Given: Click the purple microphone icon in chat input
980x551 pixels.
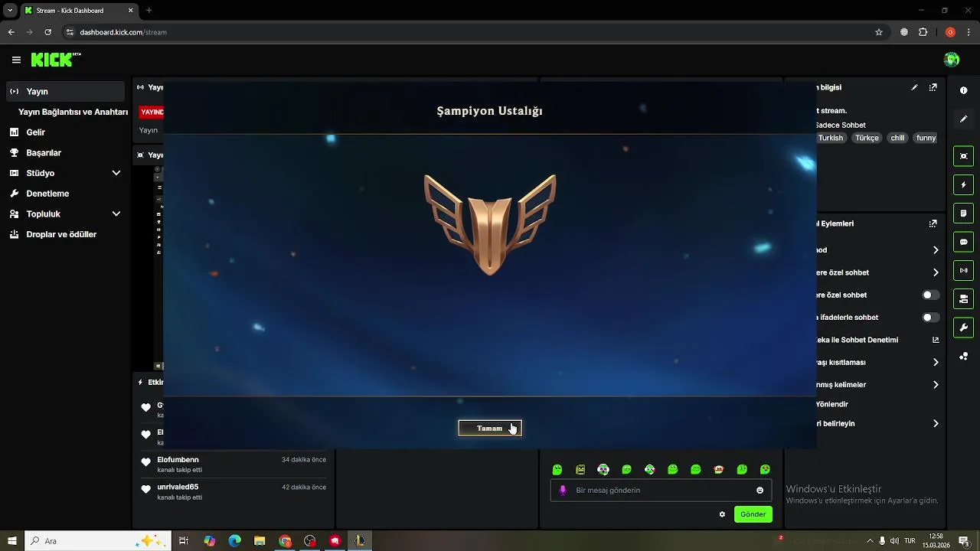Looking at the screenshot, I should pyautogui.click(x=563, y=491).
